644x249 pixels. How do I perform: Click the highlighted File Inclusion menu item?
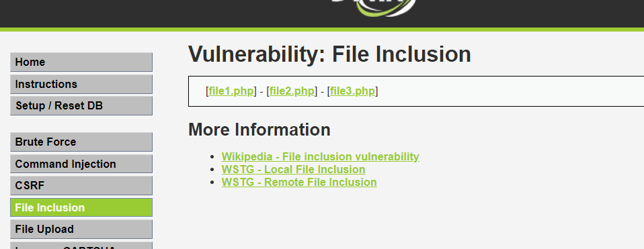click(81, 207)
